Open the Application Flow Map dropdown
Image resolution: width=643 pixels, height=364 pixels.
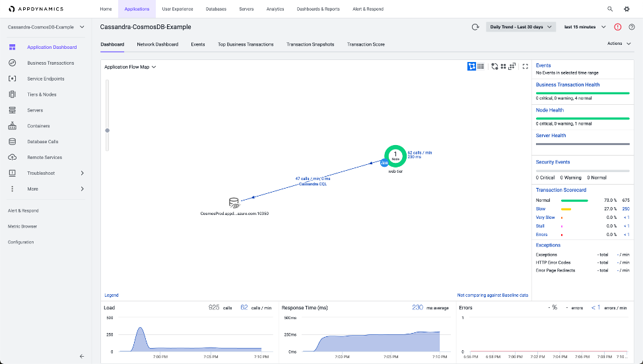point(130,67)
